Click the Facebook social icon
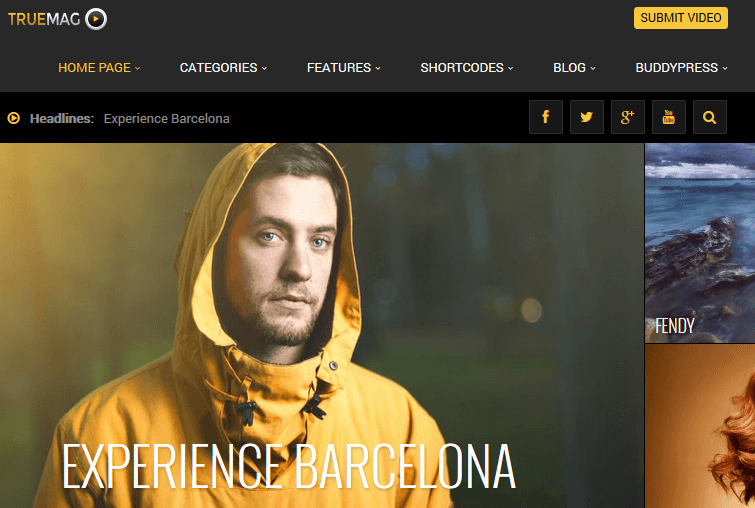The height and width of the screenshot is (508, 755). click(x=546, y=117)
